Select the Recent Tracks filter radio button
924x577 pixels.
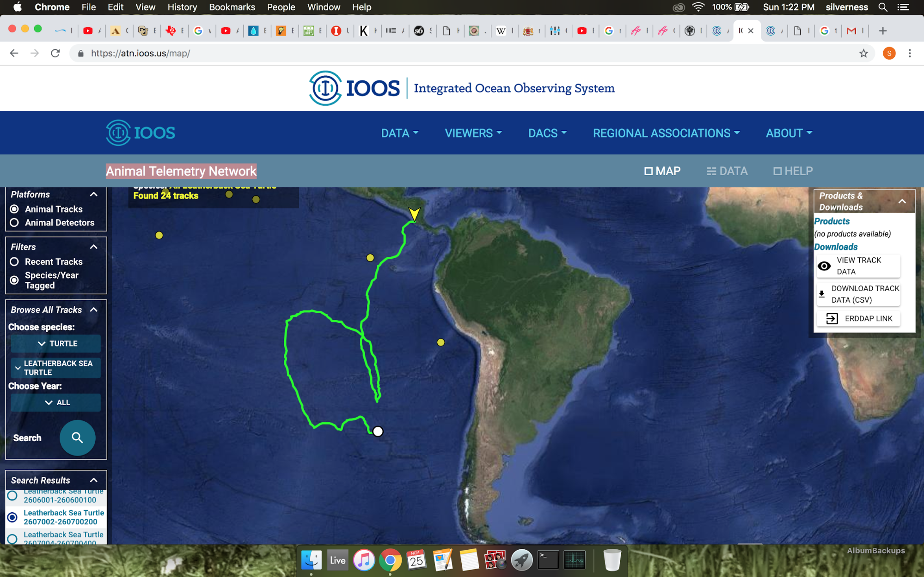(x=15, y=261)
